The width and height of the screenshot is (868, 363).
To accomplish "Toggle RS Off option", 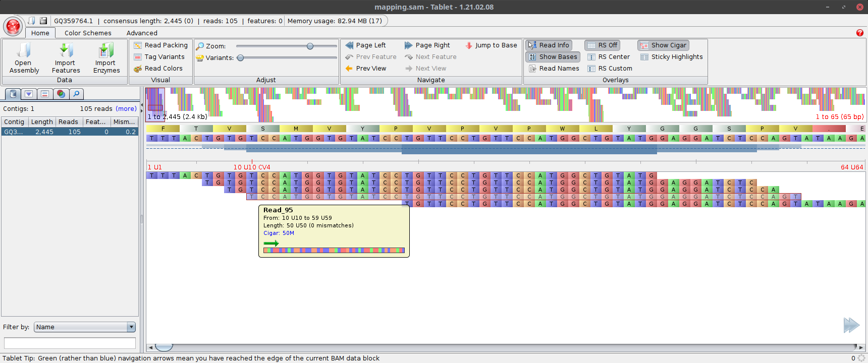I will 602,45.
